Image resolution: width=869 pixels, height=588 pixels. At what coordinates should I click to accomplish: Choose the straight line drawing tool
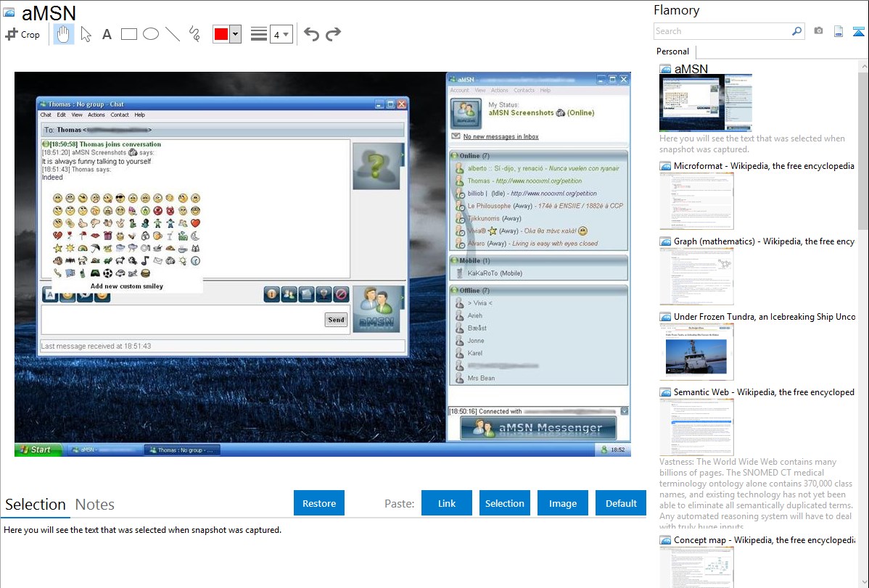173,34
